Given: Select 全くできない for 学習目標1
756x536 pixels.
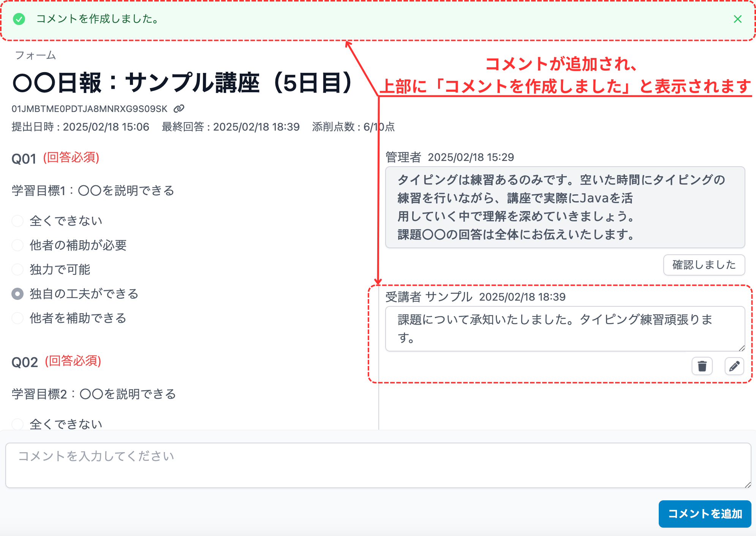Looking at the screenshot, I should click(17, 221).
